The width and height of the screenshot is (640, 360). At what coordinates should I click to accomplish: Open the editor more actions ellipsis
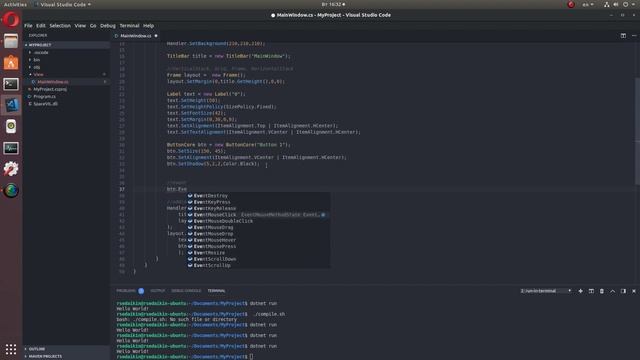point(634,36)
